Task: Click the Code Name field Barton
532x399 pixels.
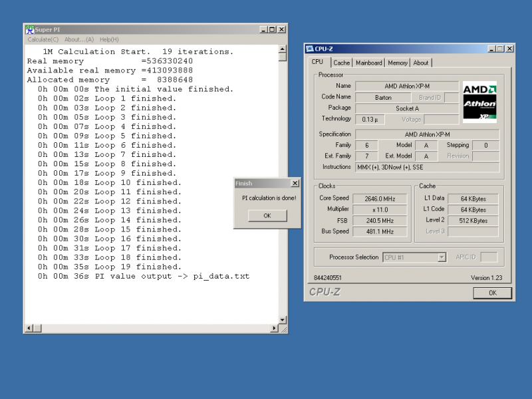Action: coord(383,97)
